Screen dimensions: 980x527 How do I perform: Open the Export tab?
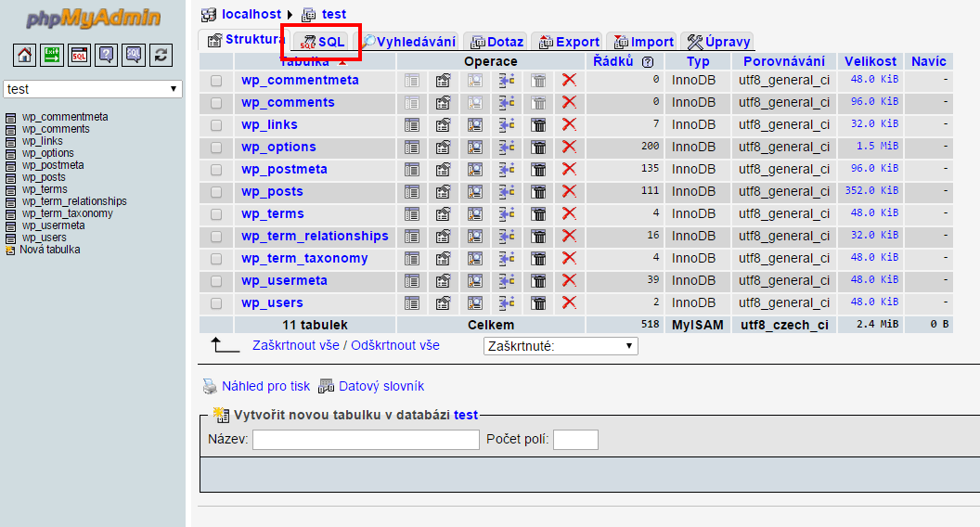coord(569,42)
